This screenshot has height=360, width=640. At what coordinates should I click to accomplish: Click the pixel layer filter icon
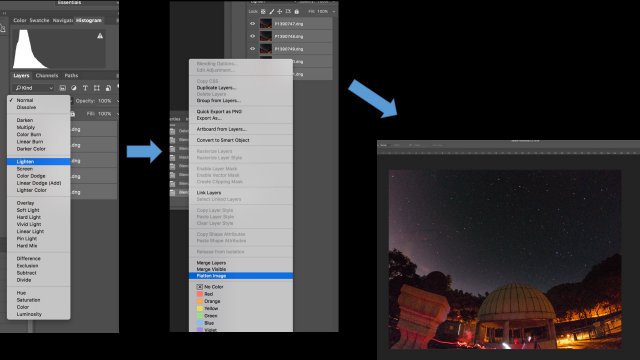click(x=62, y=88)
